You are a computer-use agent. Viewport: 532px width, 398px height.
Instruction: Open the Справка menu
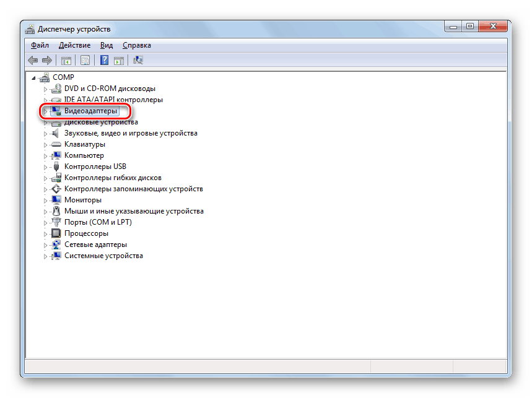(x=137, y=45)
